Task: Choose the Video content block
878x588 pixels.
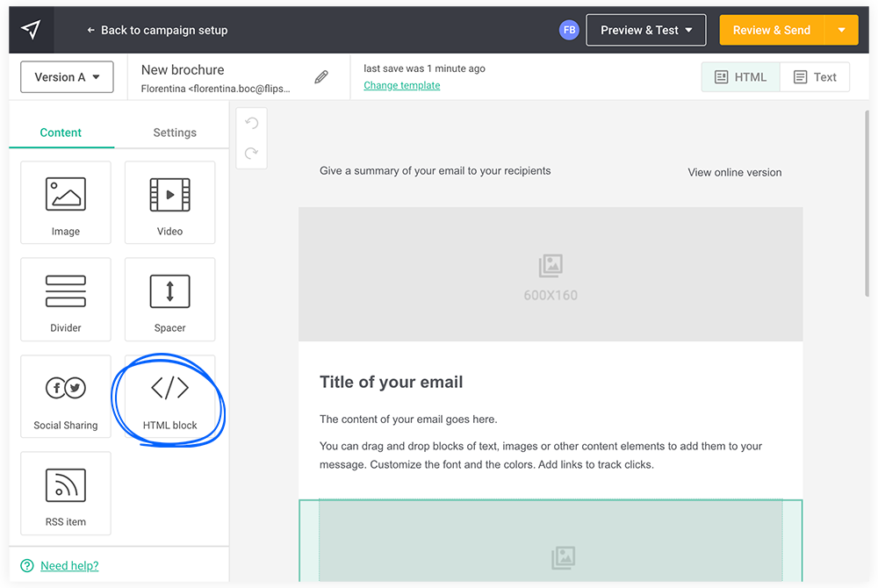Action: point(169,203)
